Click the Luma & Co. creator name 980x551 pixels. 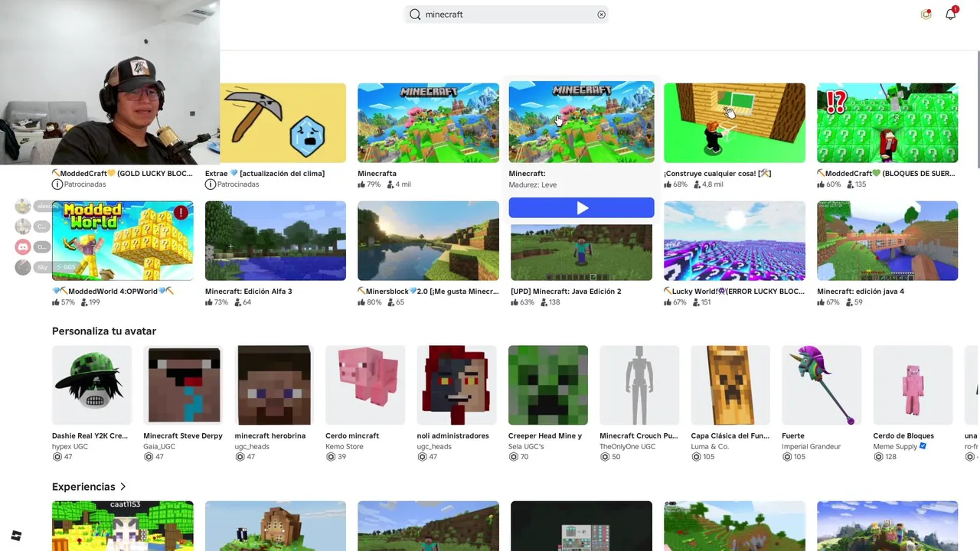click(710, 446)
